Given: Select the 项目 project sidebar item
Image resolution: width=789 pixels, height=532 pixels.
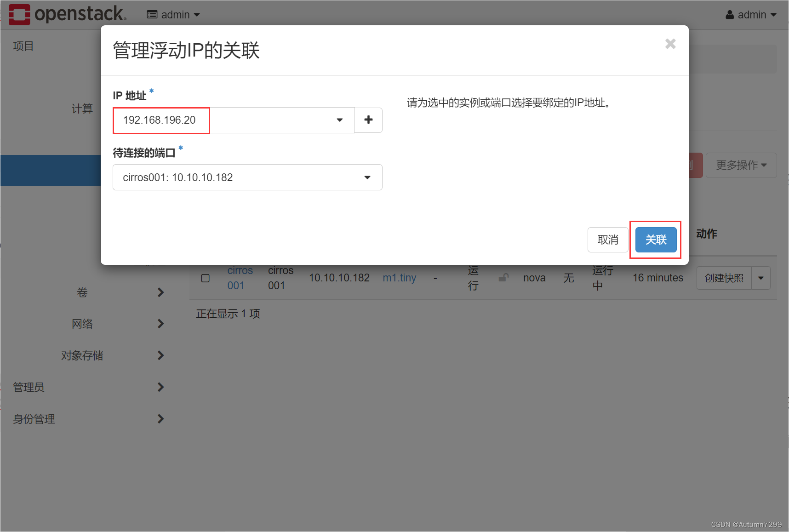Looking at the screenshot, I should pyautogui.click(x=23, y=46).
